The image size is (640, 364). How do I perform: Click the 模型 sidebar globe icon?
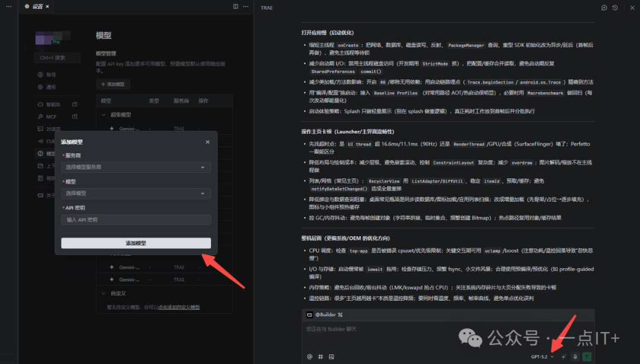(x=40, y=154)
